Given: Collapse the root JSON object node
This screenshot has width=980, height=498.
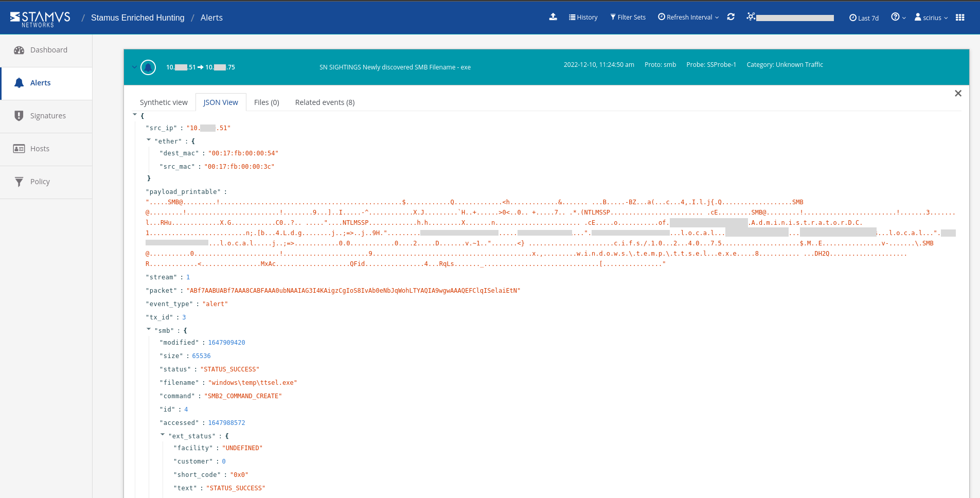Looking at the screenshot, I should (x=135, y=114).
